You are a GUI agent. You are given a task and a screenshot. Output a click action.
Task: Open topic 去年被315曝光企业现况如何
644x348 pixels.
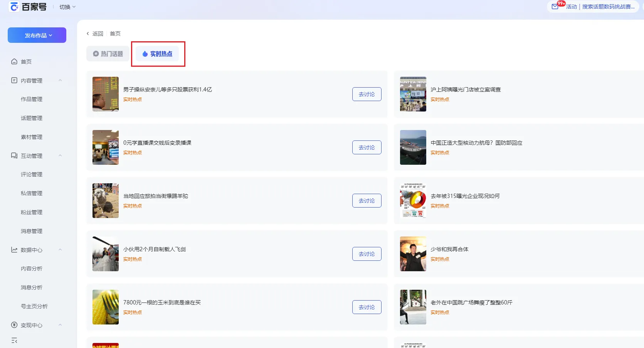pos(465,196)
